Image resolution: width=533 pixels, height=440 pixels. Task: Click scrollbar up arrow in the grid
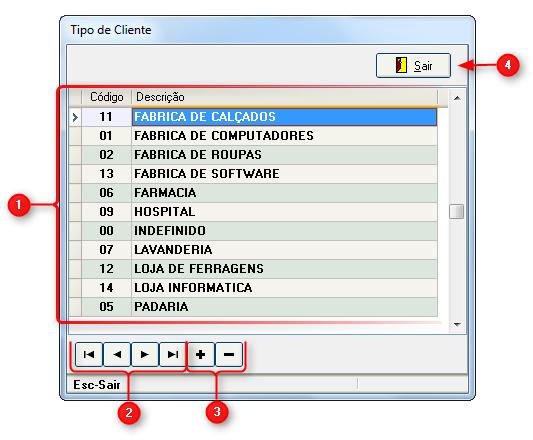click(x=457, y=98)
